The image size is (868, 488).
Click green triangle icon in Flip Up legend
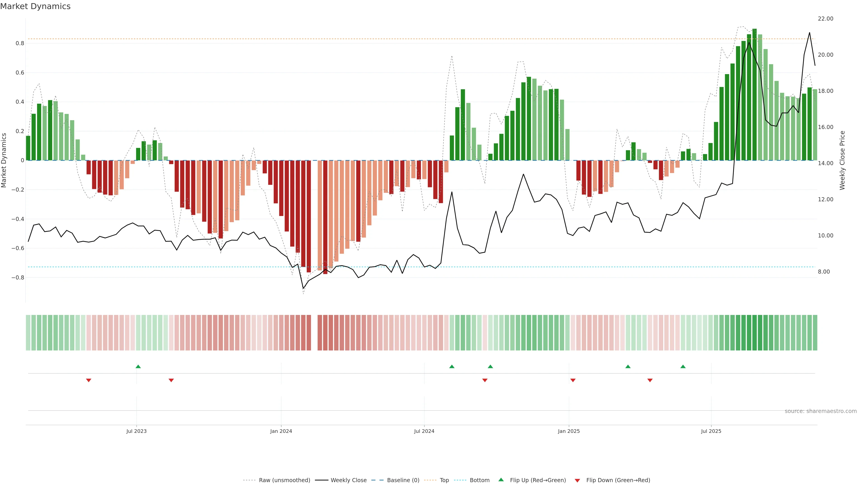click(x=501, y=480)
